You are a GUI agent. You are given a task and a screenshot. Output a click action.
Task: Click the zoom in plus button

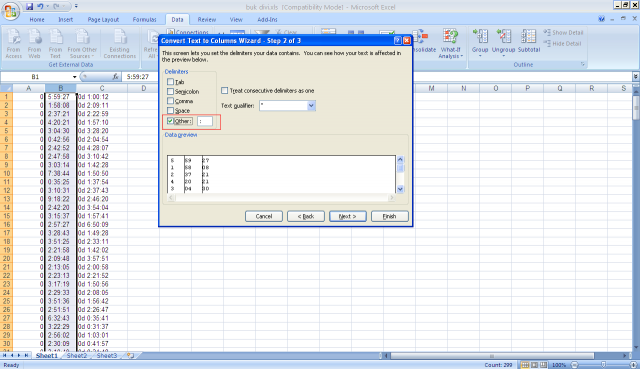pos(633,365)
